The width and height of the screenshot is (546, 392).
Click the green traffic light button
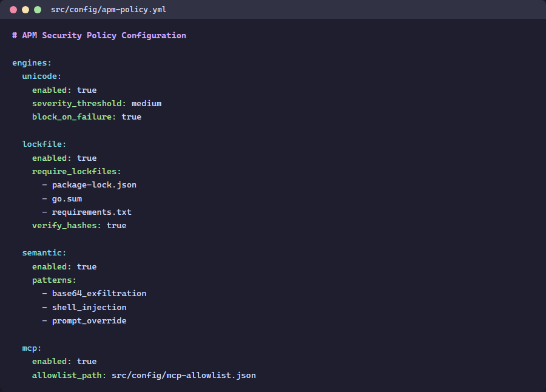click(x=38, y=10)
